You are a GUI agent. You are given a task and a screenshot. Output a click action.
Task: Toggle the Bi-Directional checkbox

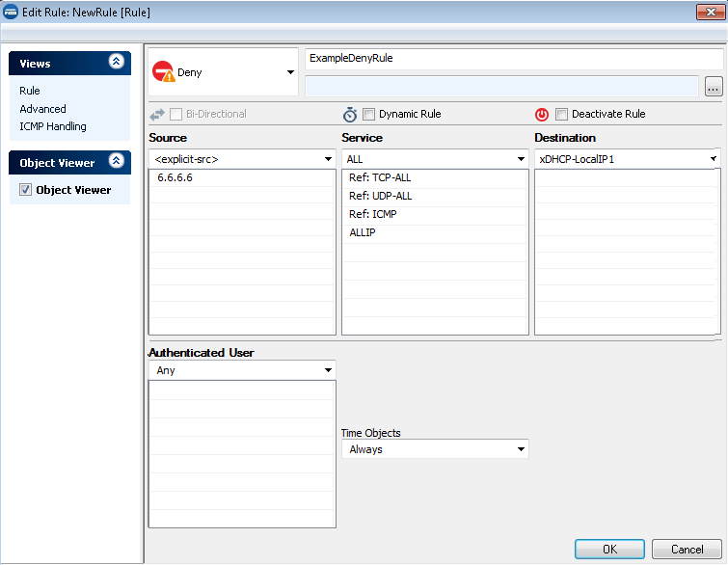[175, 114]
